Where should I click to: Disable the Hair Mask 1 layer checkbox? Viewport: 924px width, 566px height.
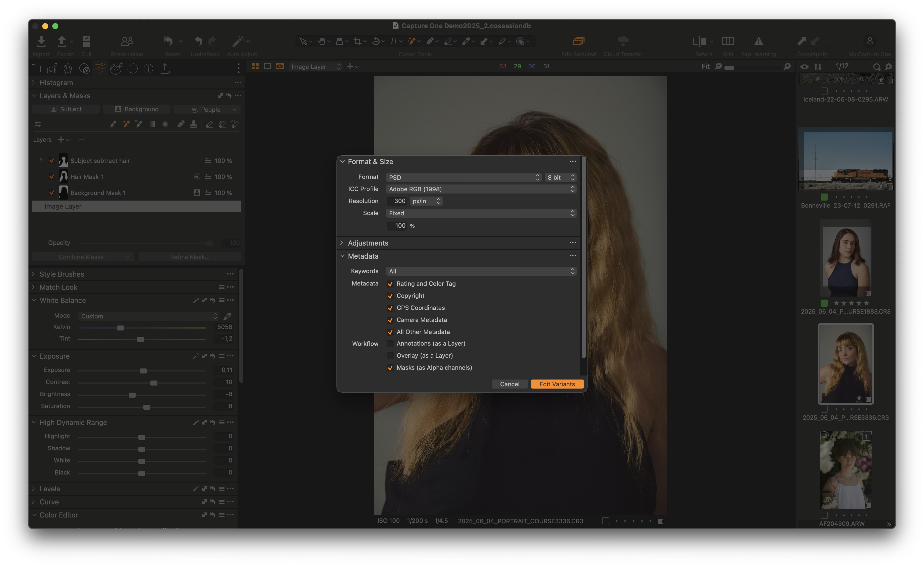coord(51,176)
